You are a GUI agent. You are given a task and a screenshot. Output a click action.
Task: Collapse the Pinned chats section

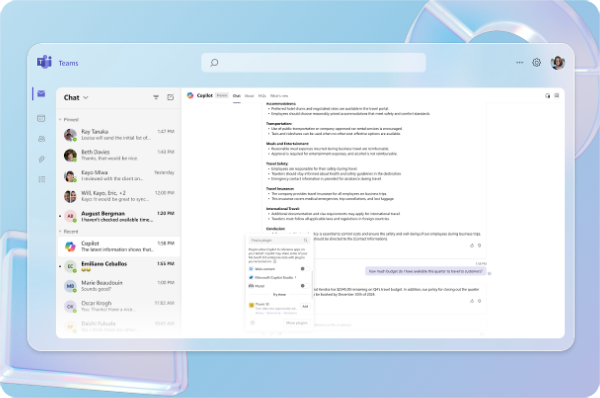(60, 120)
